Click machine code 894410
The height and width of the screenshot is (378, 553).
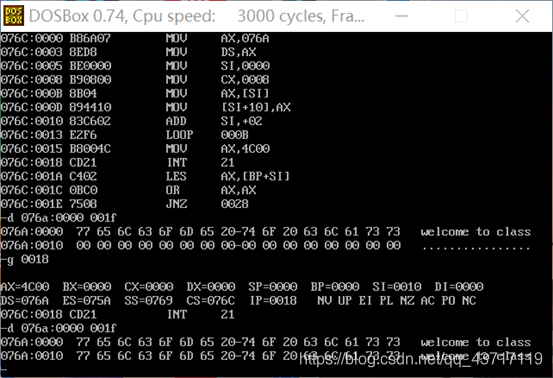coord(90,107)
